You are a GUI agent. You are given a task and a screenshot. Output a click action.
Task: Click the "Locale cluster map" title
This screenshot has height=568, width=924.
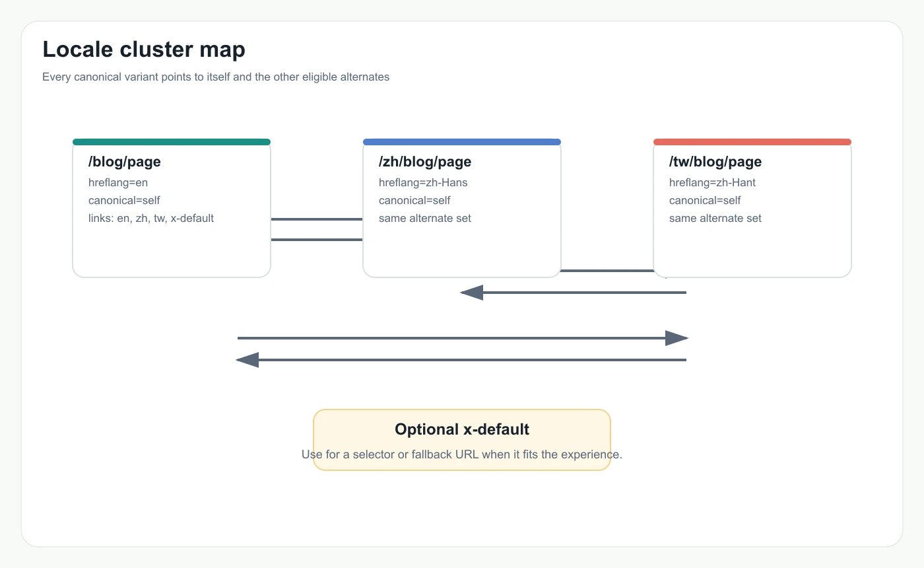tap(144, 50)
